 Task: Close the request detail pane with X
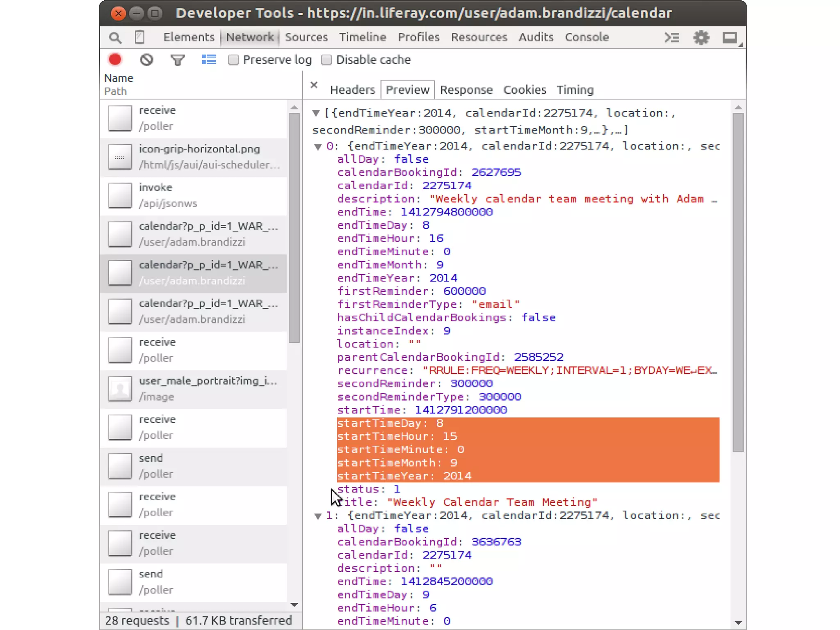point(314,85)
